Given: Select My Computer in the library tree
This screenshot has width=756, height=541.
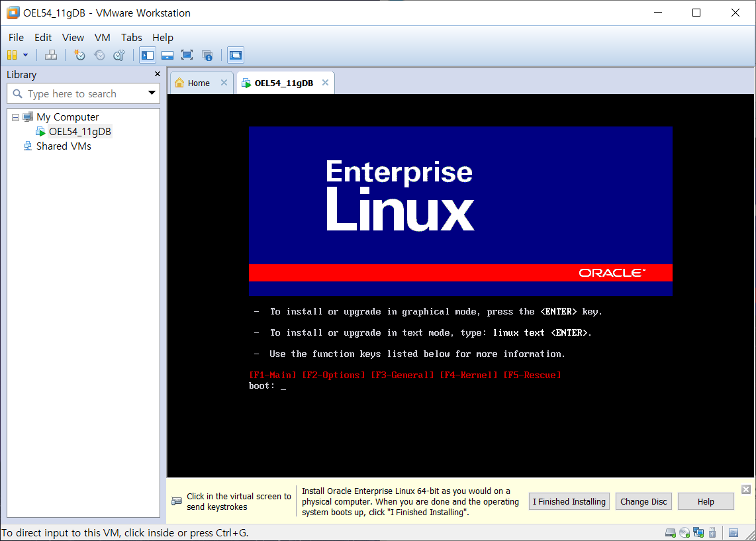Looking at the screenshot, I should pyautogui.click(x=68, y=117).
